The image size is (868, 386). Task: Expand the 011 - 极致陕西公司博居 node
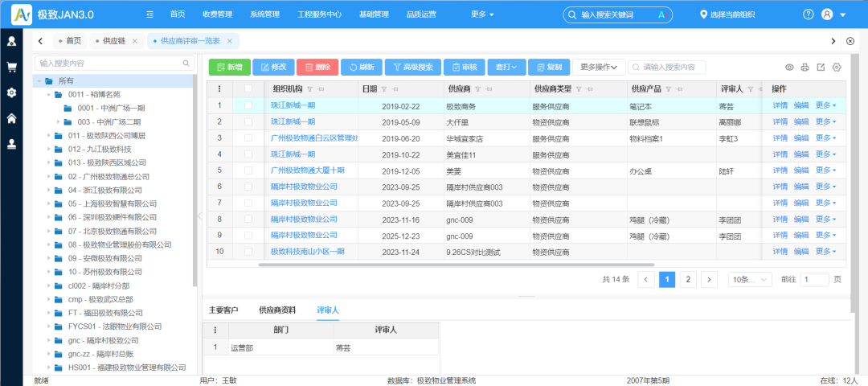click(x=49, y=136)
